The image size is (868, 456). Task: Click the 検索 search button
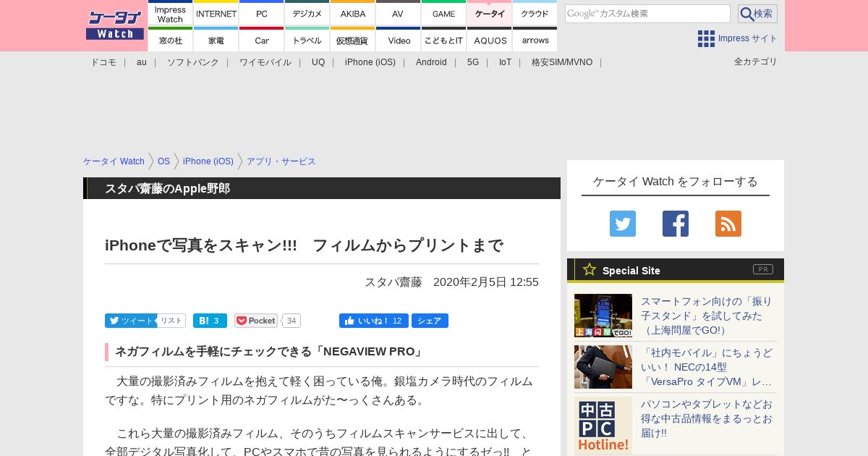click(x=757, y=14)
